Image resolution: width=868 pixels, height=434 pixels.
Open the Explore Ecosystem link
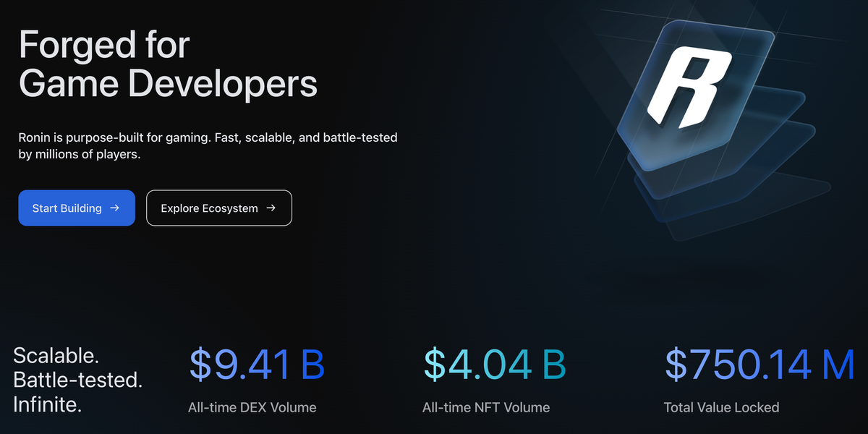pyautogui.click(x=219, y=208)
